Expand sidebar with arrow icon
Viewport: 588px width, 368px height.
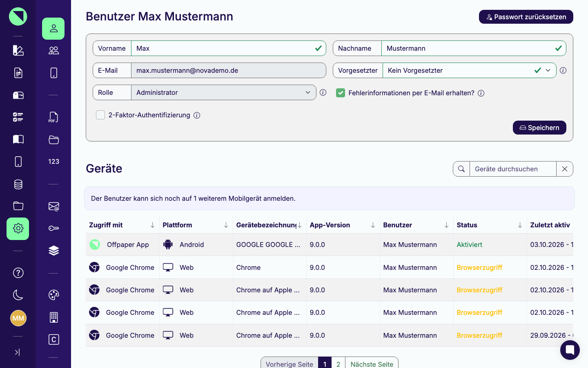17,352
